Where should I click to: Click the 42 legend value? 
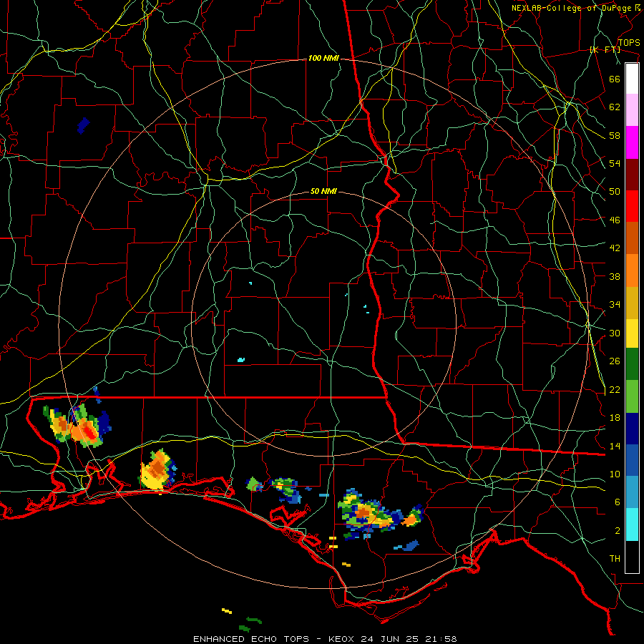click(615, 248)
